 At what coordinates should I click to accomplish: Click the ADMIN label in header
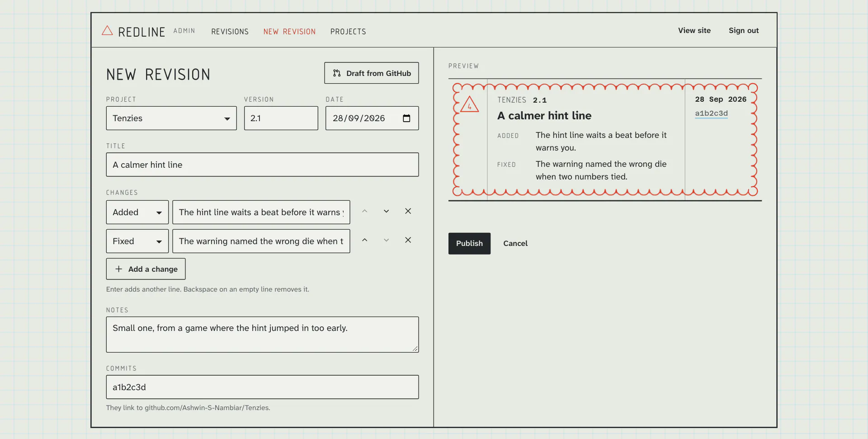184,31
